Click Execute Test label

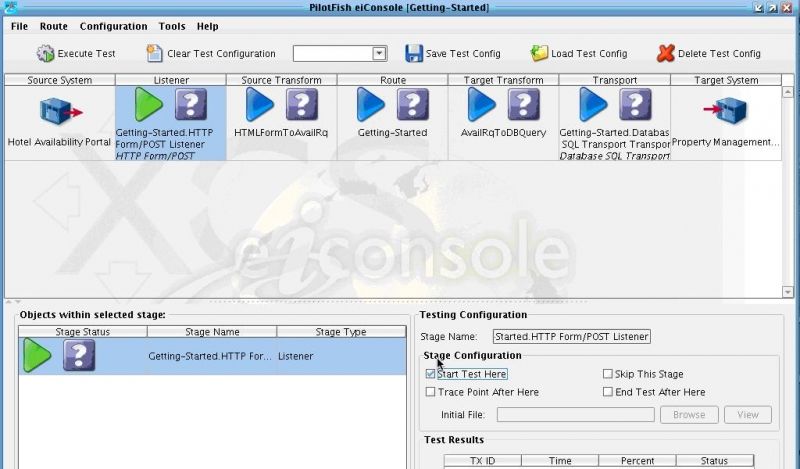coord(86,54)
